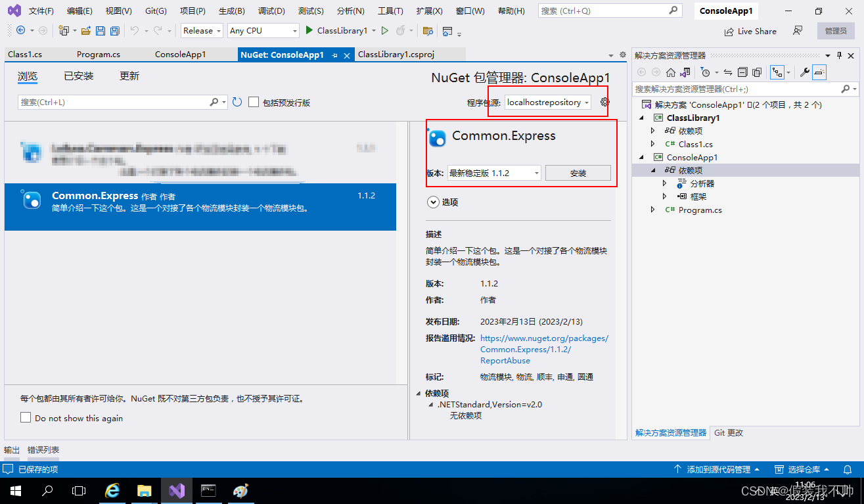
Task: Open the Tools menu (工具)
Action: [390, 11]
